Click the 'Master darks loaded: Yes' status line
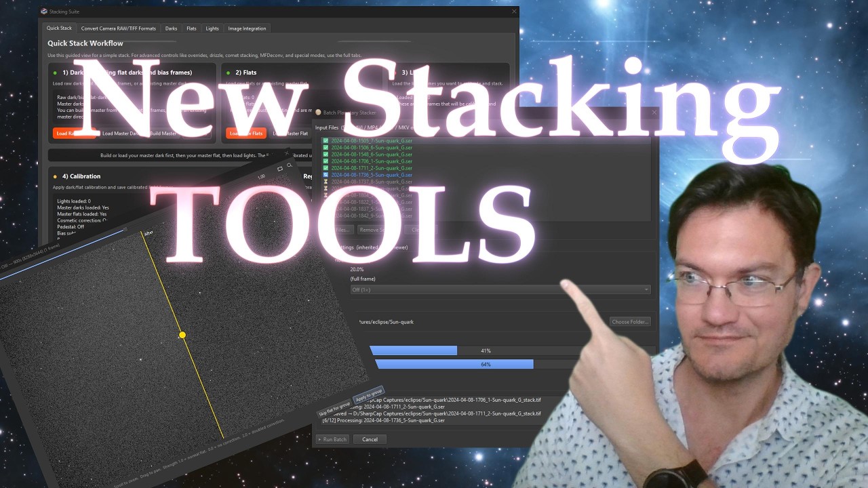868x488 pixels. [83, 207]
